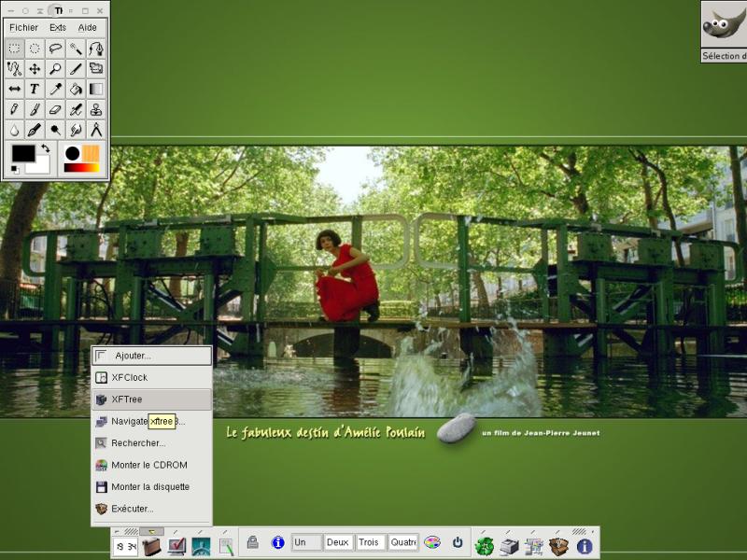Select the Intelligent Scissors tool
The image size is (747, 560).
(x=14, y=68)
